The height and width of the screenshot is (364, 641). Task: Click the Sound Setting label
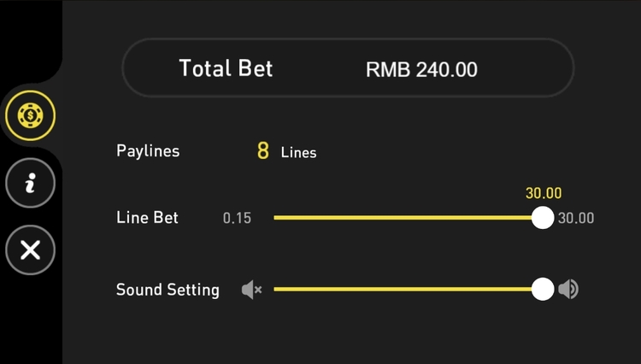pos(168,290)
